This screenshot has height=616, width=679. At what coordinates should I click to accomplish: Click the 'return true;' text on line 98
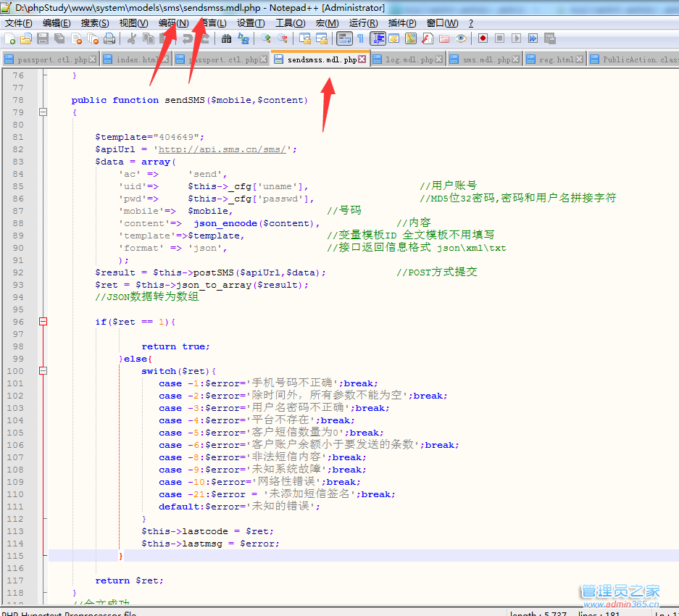[x=175, y=346]
